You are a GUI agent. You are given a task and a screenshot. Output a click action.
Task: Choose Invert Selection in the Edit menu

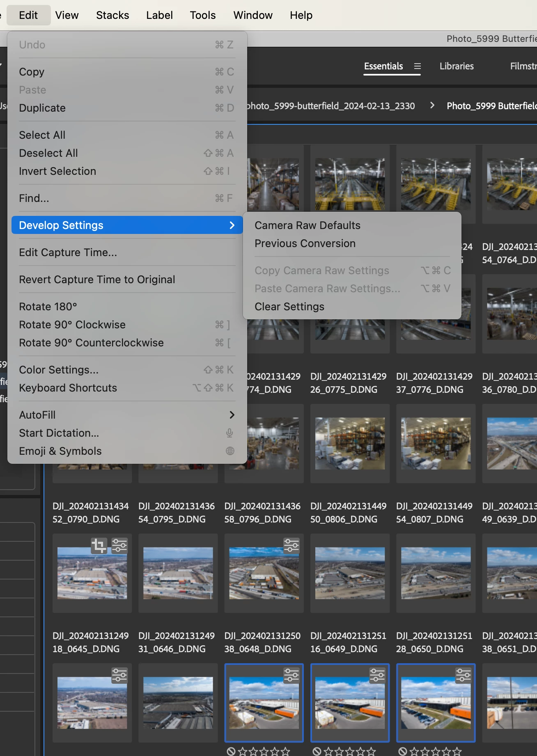point(127,171)
